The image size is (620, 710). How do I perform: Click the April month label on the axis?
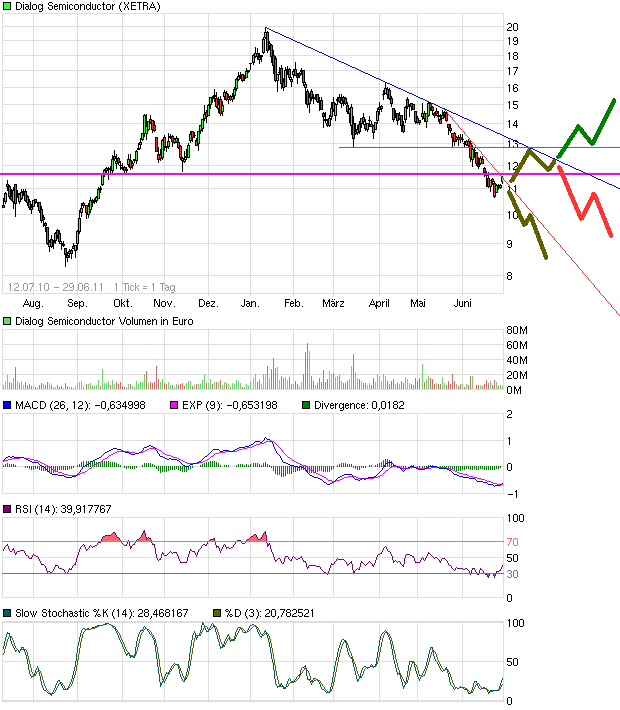coord(379,303)
